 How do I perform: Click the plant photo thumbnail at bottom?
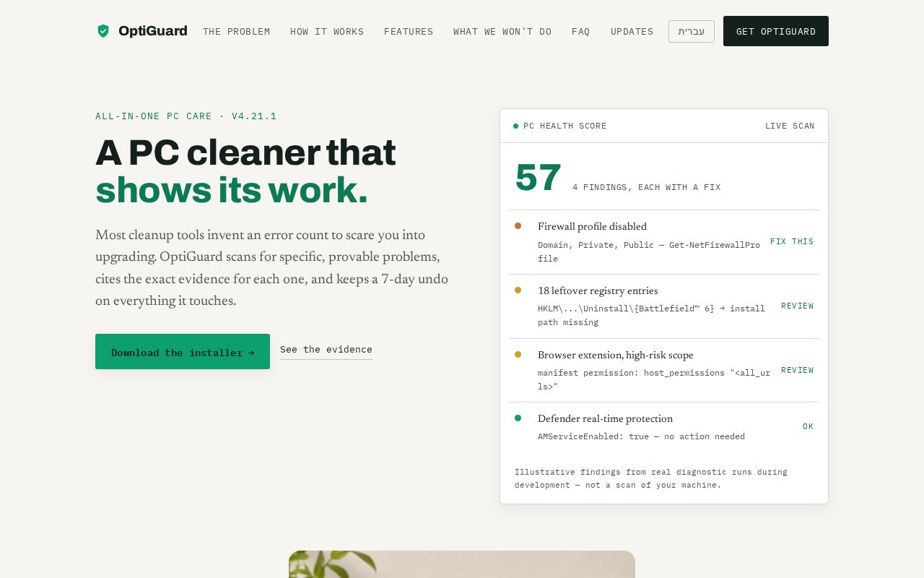[x=462, y=564]
